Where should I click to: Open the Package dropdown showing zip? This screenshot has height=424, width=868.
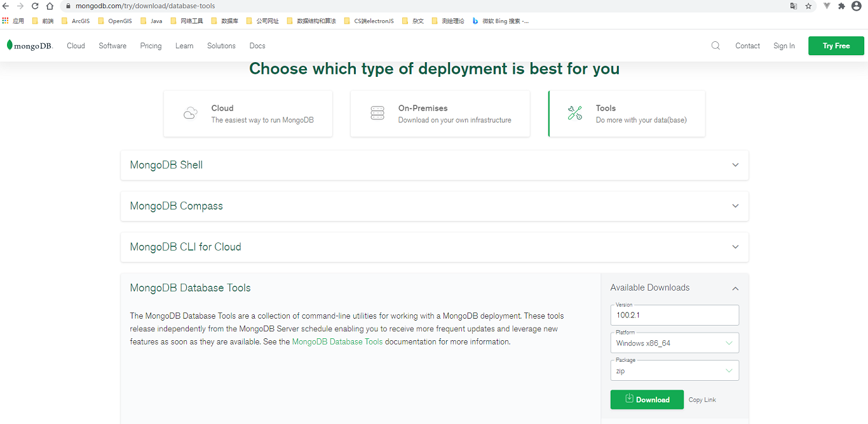[674, 371]
